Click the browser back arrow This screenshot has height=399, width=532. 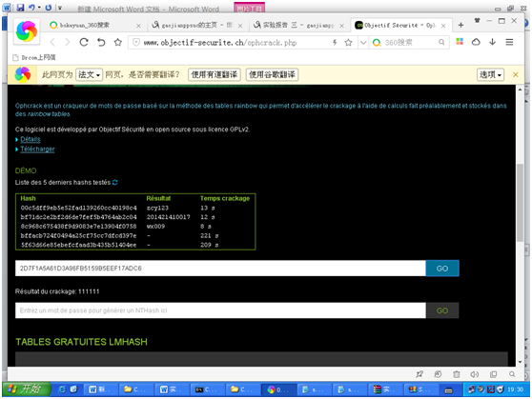[x=52, y=42]
